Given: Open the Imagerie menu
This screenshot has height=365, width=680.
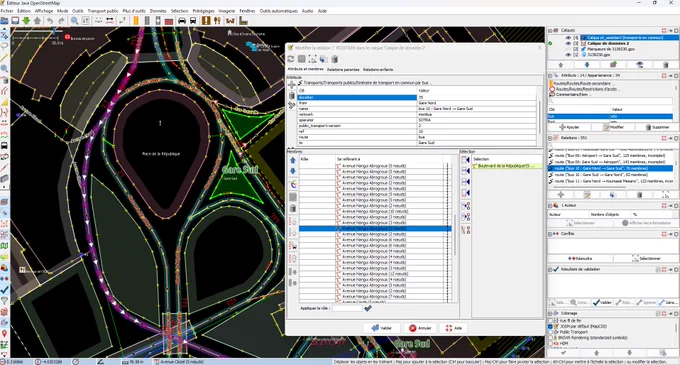Looking at the screenshot, I should (x=226, y=11).
